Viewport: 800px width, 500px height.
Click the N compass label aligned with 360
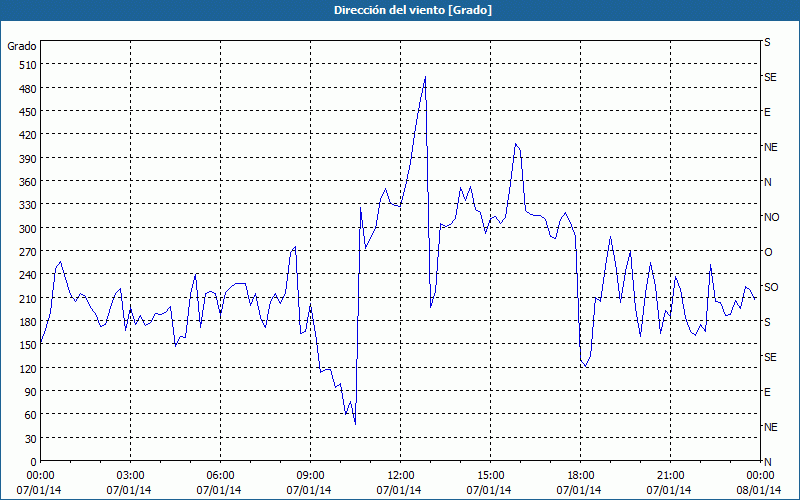767,182
